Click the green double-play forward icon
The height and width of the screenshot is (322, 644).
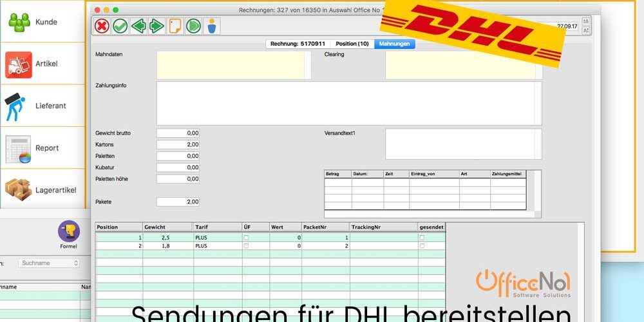click(x=193, y=26)
